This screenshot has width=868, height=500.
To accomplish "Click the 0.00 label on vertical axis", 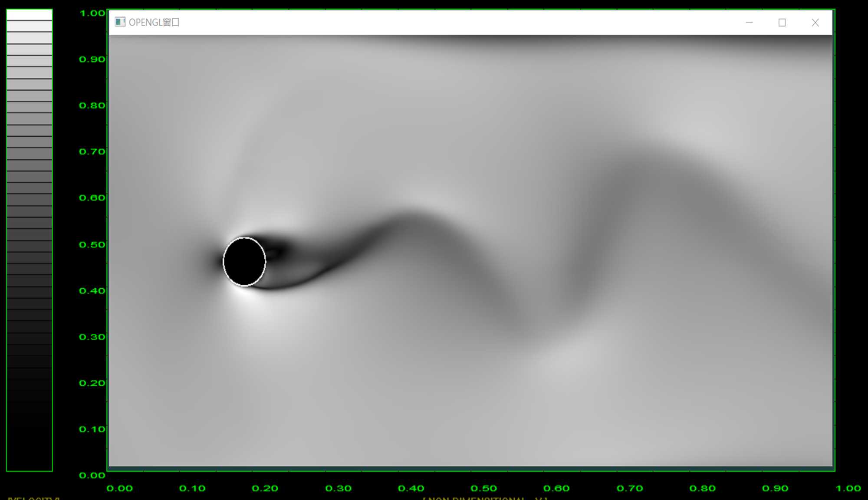I will pos(92,475).
